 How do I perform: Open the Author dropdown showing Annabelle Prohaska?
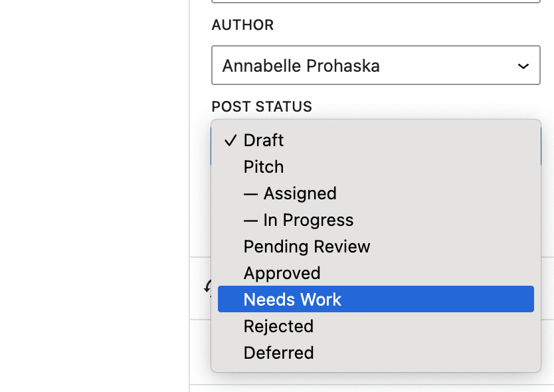(375, 65)
